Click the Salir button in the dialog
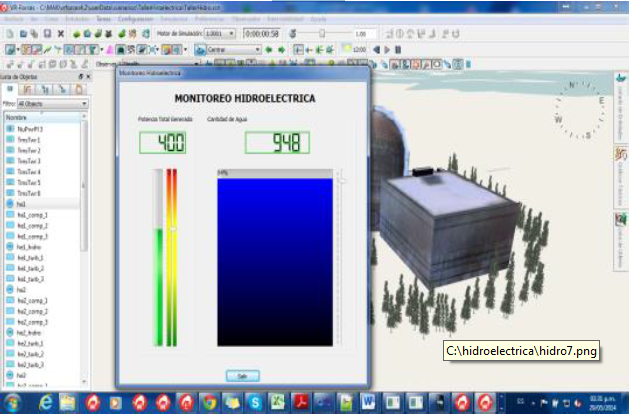This screenshot has width=629, height=415. (241, 375)
